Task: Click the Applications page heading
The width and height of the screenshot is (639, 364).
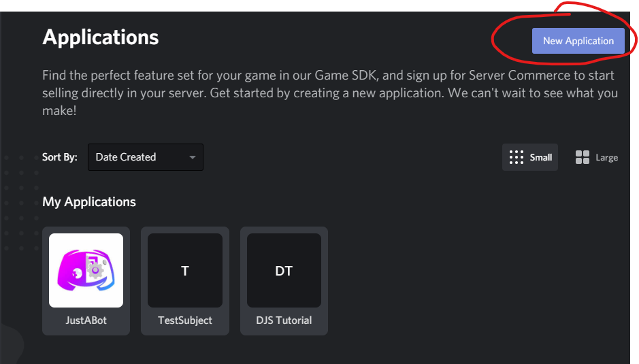Action: click(x=101, y=37)
